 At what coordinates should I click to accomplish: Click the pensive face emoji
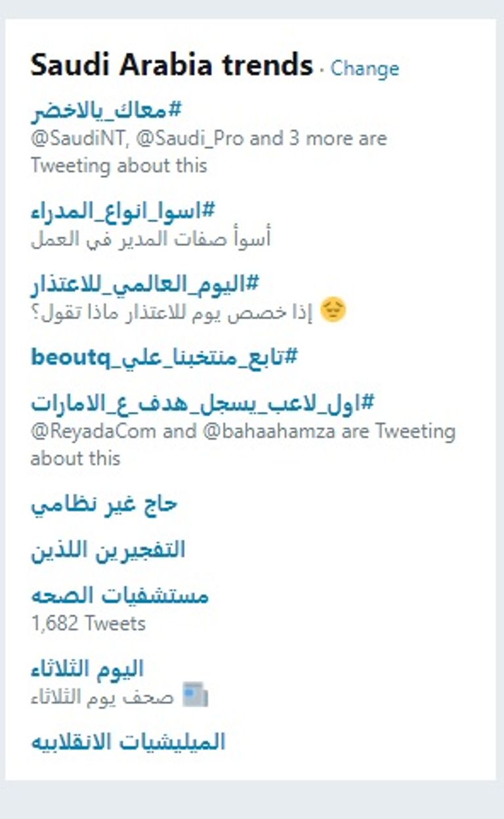pos(333,308)
